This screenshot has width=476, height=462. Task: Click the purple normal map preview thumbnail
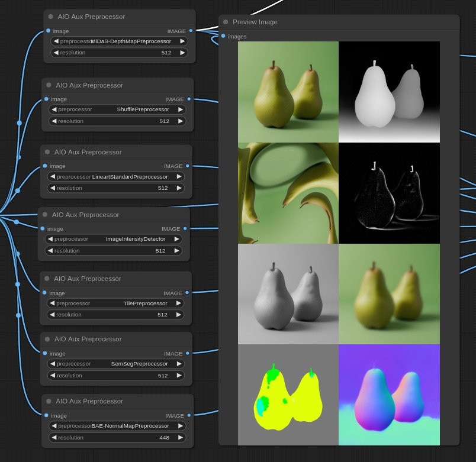click(x=389, y=394)
